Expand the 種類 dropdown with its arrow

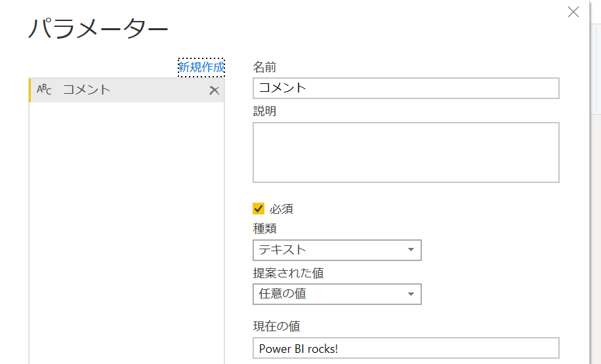pos(411,250)
